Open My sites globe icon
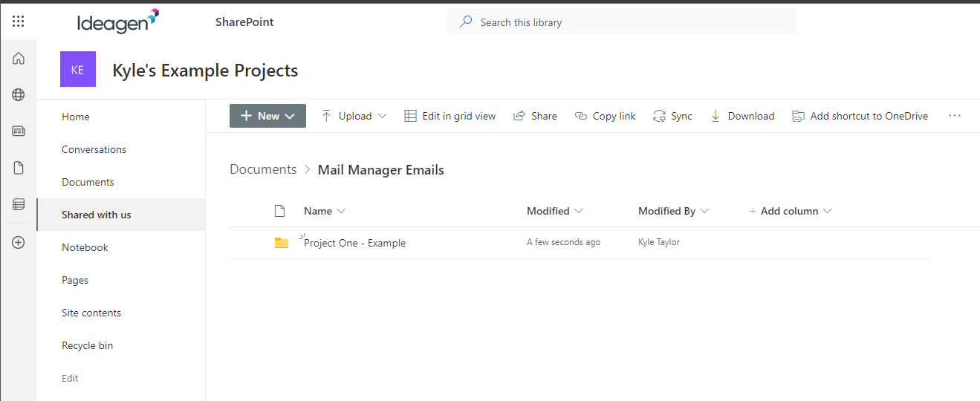 pyautogui.click(x=19, y=94)
